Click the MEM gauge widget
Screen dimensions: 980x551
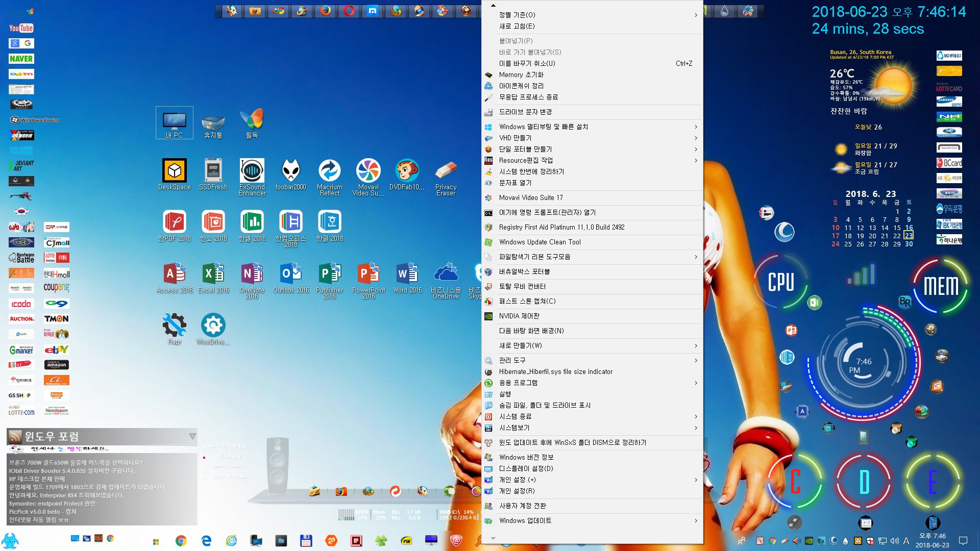point(941,286)
